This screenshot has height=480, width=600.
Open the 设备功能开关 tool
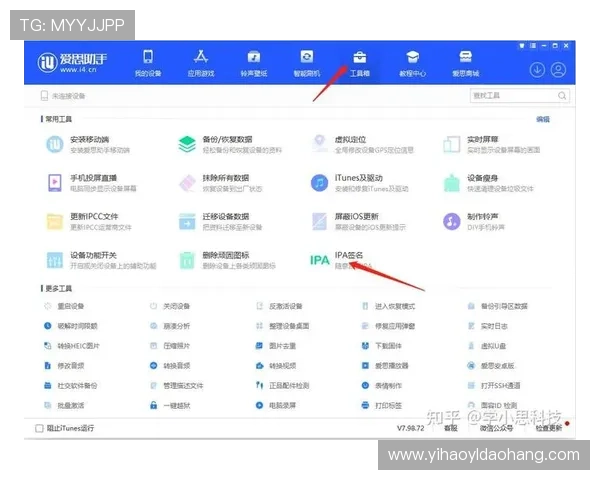click(x=101, y=260)
